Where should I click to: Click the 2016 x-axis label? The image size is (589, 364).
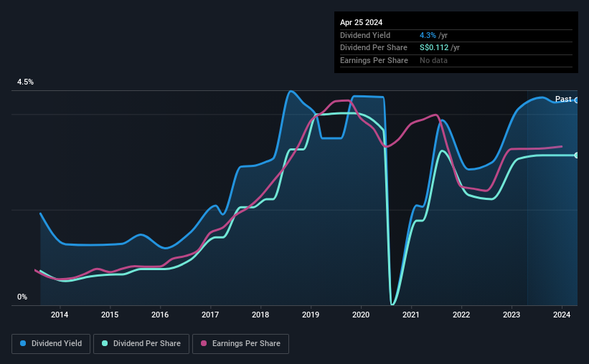(160, 315)
